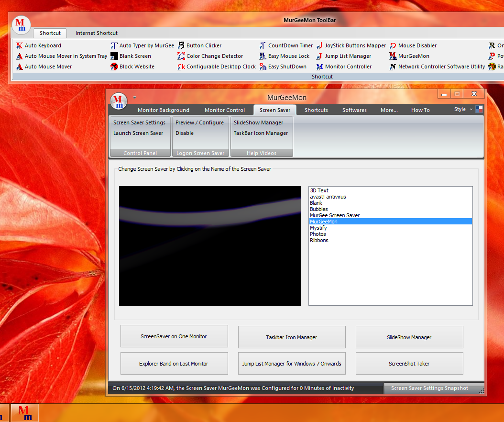Open the CountDown Timer icon
The width and height of the screenshot is (504, 422).
tap(263, 45)
